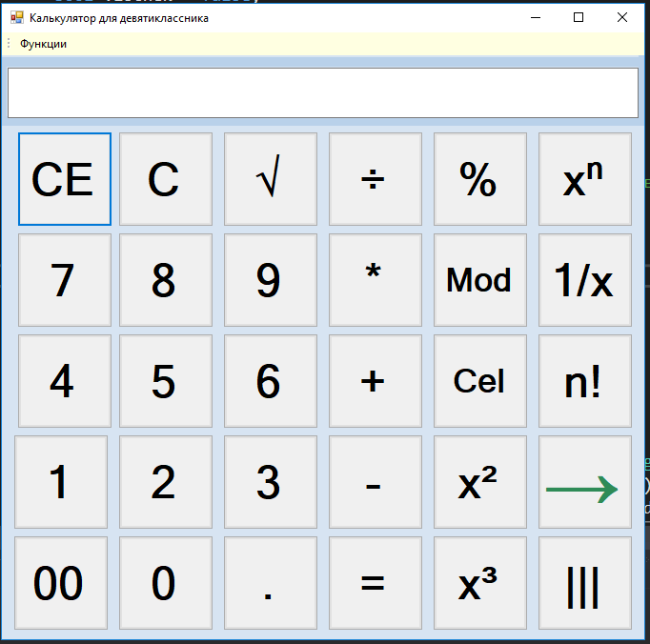Square the number with x² button
This screenshot has width=650, height=644.
480,482
